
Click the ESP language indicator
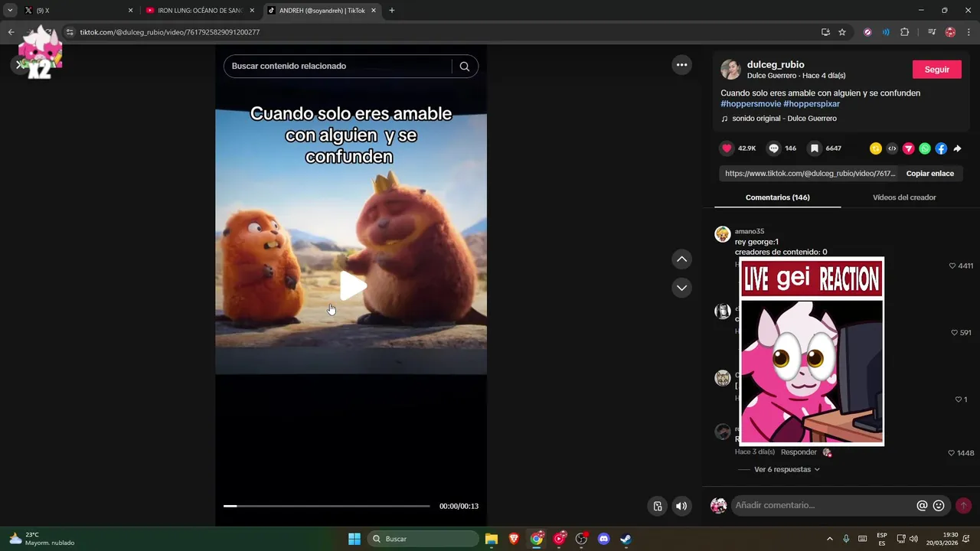coord(882,539)
